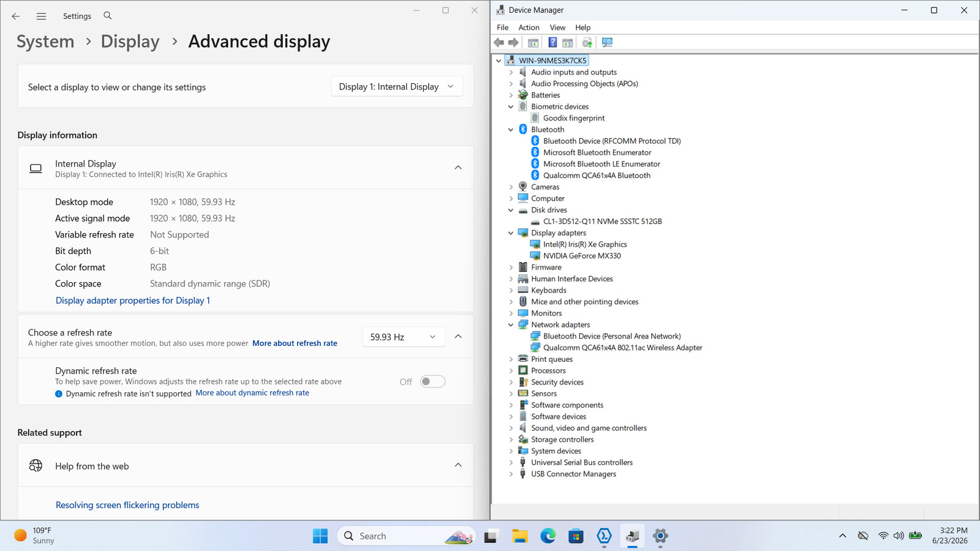Collapse Help from the web section
The image size is (980, 551).
(458, 465)
